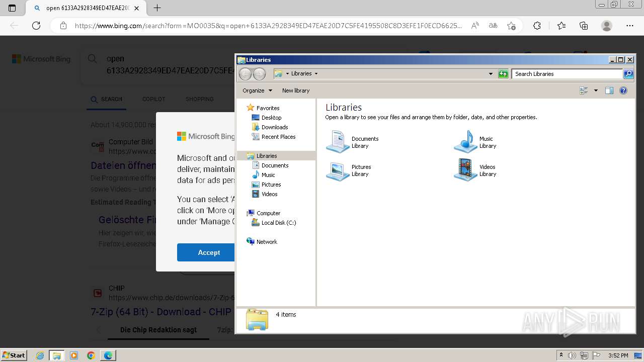Expand address bar history dropdown
Screen dimensions: 644x362
(491, 74)
